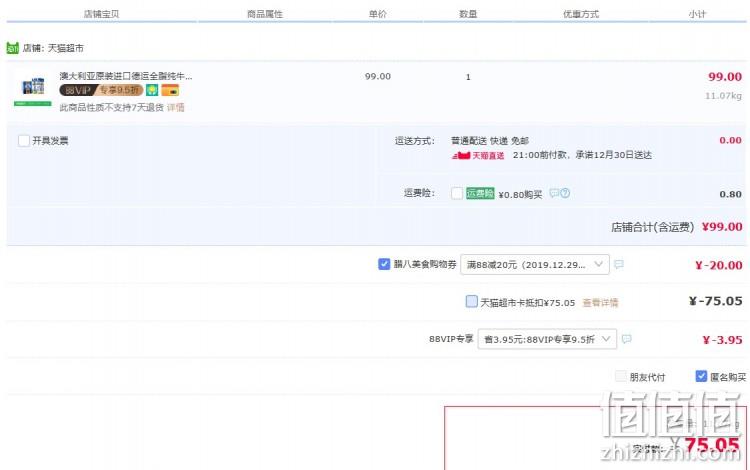Uncheck the 匿名购买 anonymous purchase checkbox
The width and height of the screenshot is (750, 470).
(701, 376)
